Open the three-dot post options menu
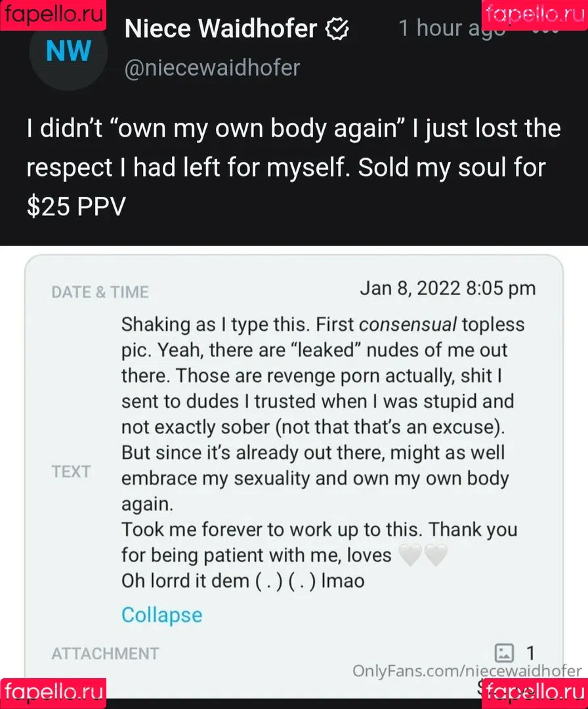Viewport: 588px width, 709px height. 545,30
